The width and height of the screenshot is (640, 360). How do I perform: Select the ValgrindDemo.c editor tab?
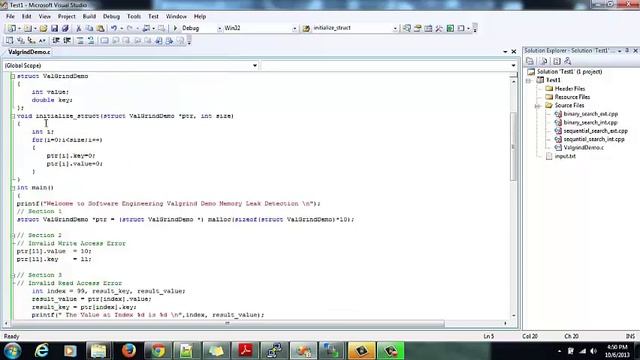[29, 52]
